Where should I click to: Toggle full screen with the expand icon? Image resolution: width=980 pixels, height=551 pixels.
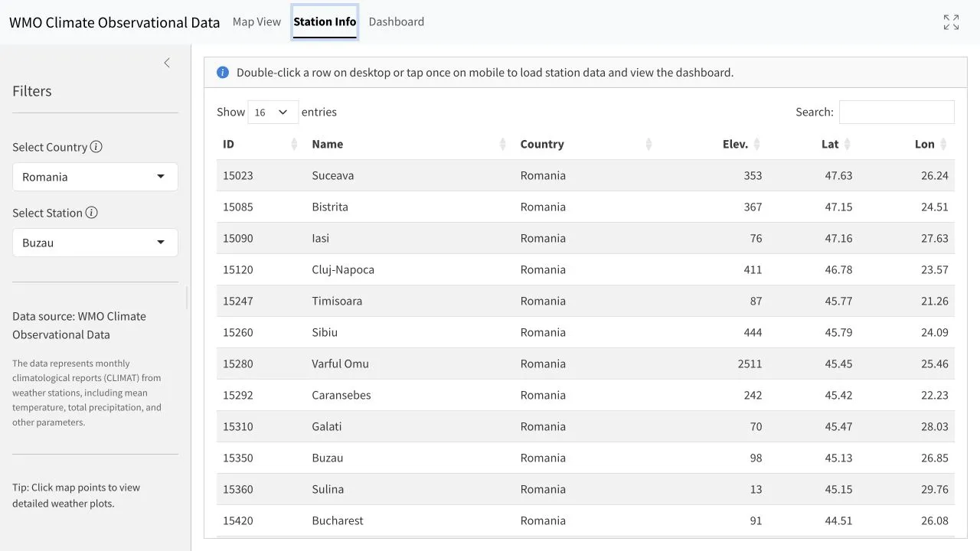951,22
